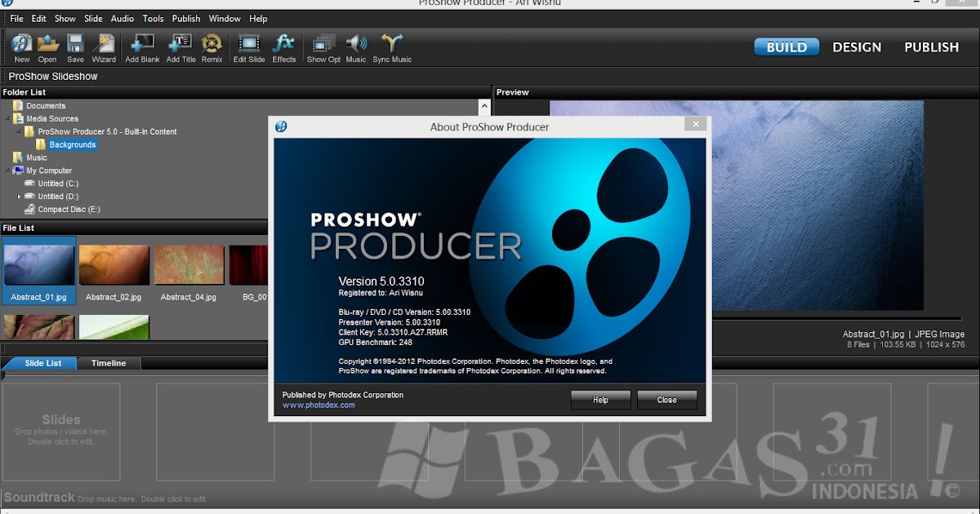Click the Add Blank slide icon
The image size is (980, 514).
(x=142, y=48)
